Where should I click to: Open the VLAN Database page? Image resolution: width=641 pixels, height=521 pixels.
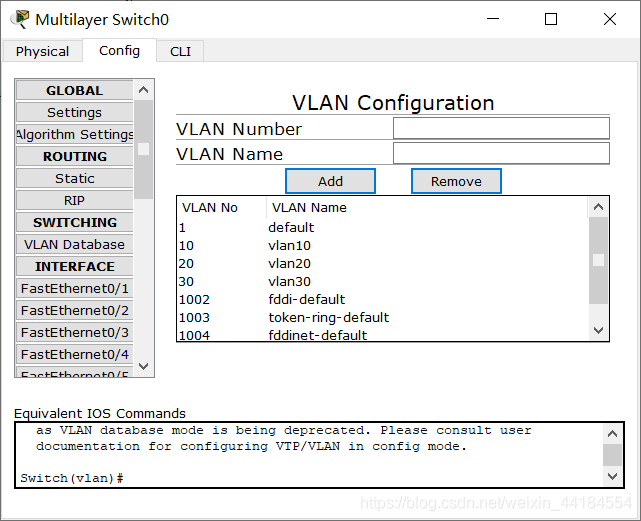[x=74, y=245]
